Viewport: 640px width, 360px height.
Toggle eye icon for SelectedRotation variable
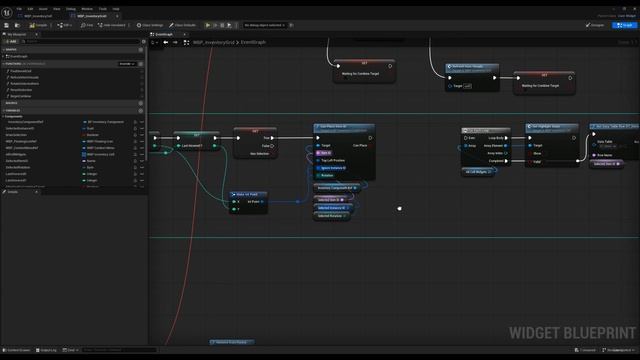pyautogui.click(x=142, y=167)
